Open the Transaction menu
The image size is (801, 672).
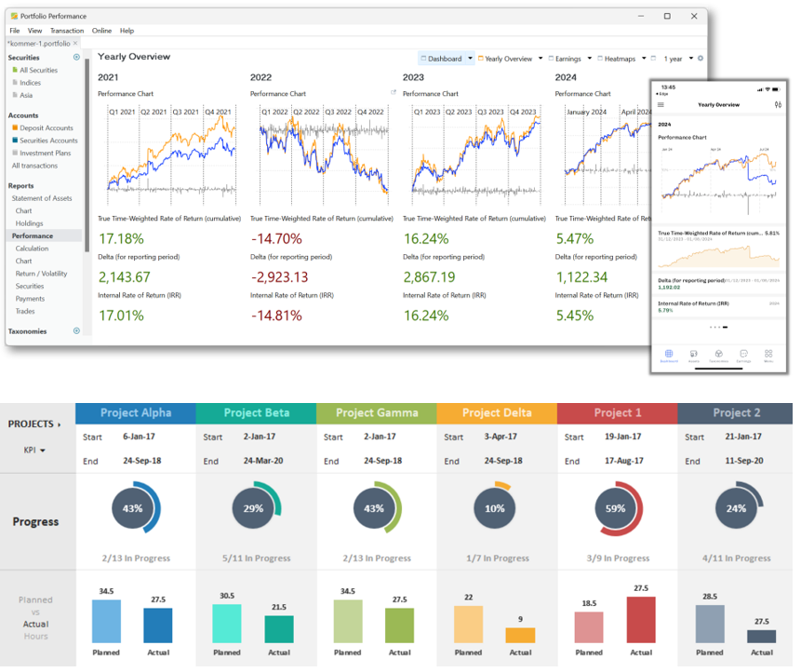pos(67,31)
